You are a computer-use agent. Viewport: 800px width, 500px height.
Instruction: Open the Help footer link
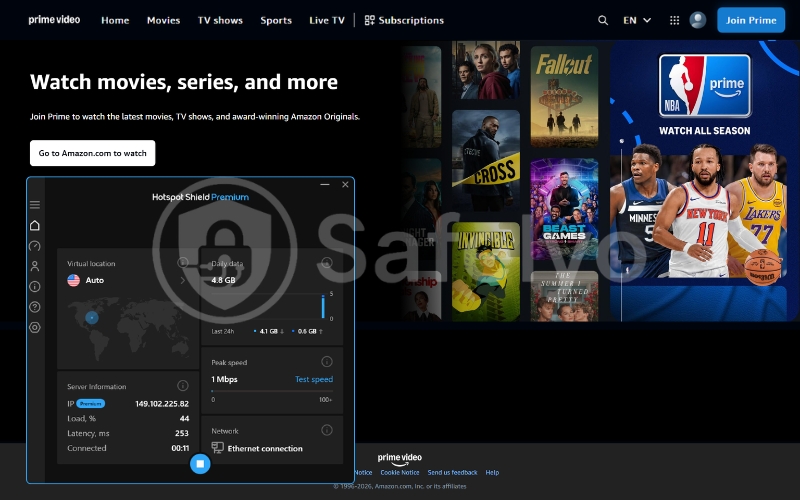[492, 472]
